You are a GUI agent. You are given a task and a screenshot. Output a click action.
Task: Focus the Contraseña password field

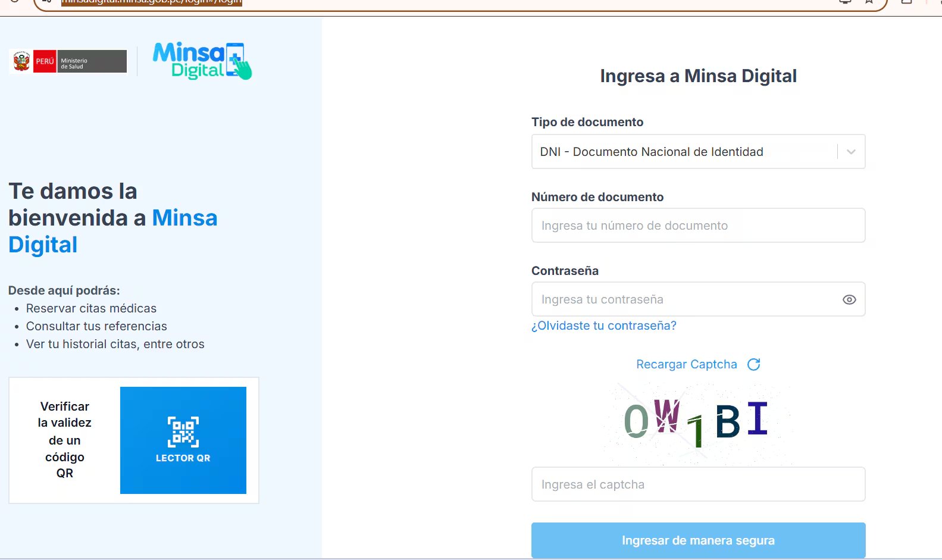click(698, 299)
